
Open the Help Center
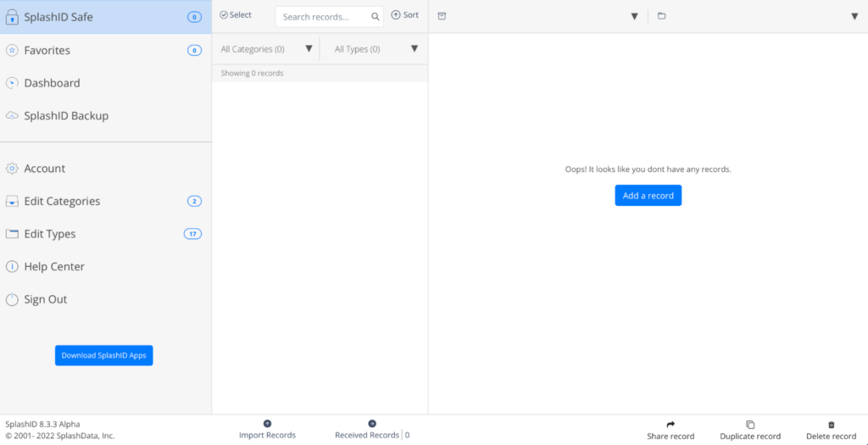106,267
